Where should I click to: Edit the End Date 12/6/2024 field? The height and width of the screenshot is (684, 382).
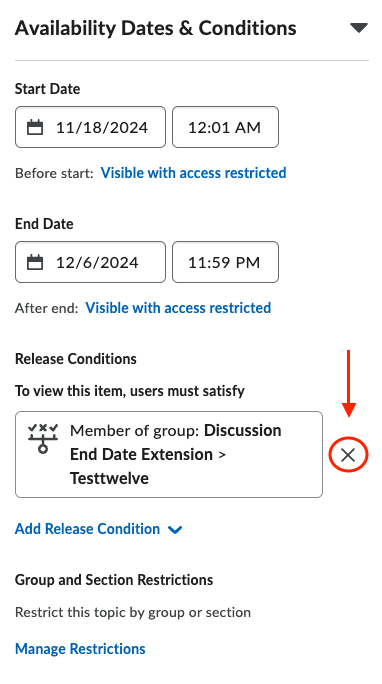pos(90,262)
